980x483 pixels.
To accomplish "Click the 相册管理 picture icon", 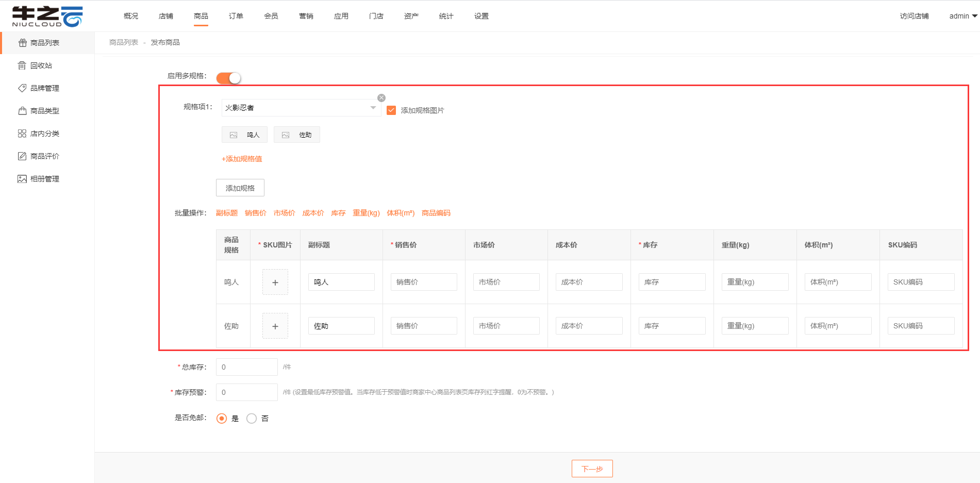I will pos(22,179).
